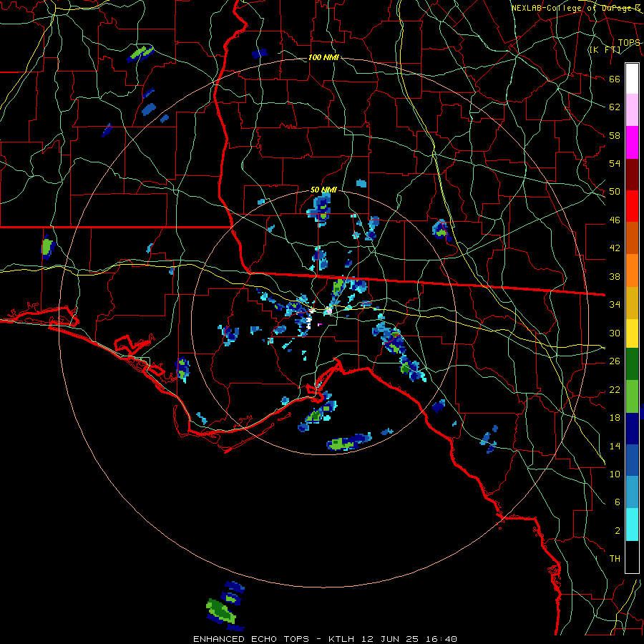The image size is (644, 644).
Task: Click the 46 value on the scale
Action: tap(615, 220)
